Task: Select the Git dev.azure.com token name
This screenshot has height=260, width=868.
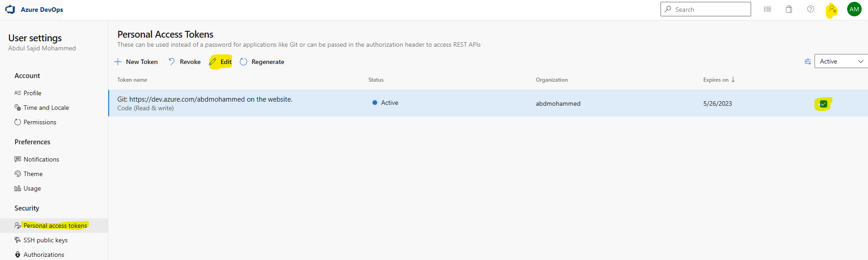Action: point(205,99)
